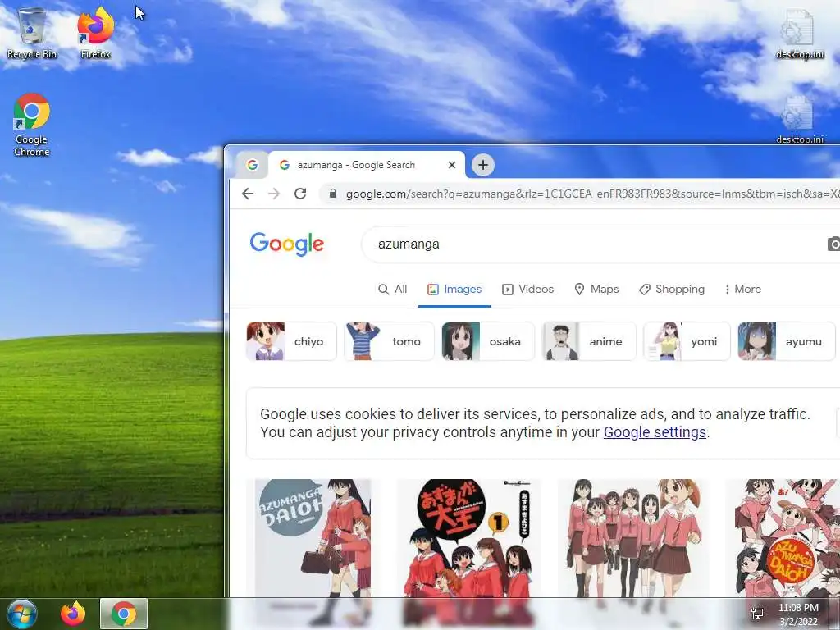This screenshot has width=840, height=630.
Task: Open the clock showing 11:08 PM
Action: click(798, 614)
